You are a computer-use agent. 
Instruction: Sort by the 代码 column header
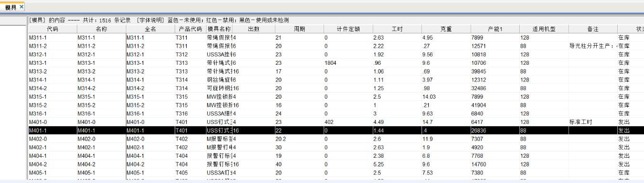53,29
